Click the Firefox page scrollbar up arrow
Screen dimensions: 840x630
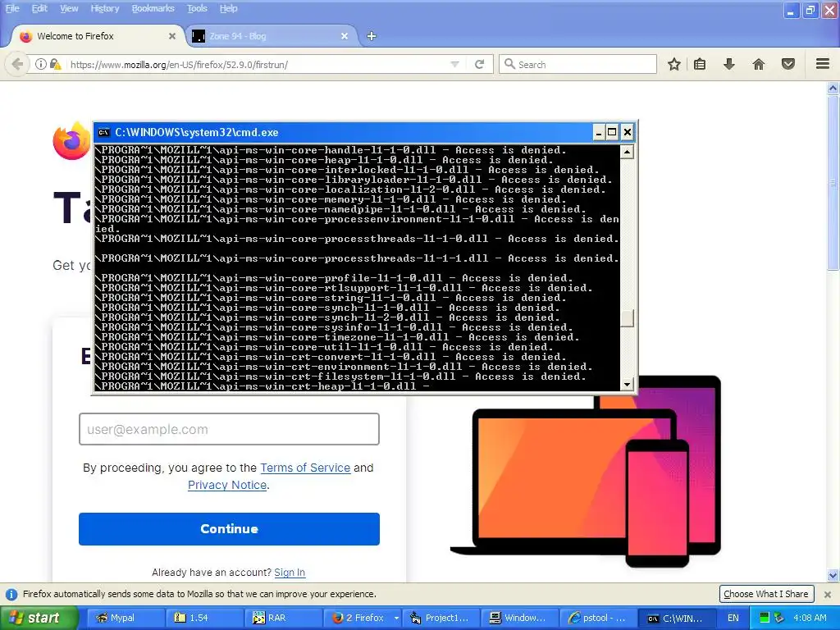click(x=833, y=88)
